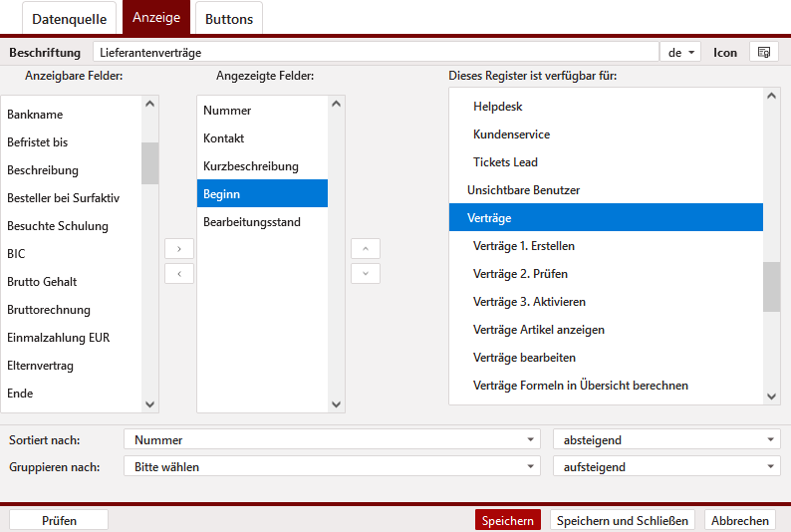Screen dimensions: 791x532
Task: Move Beginn field down in order
Action: [x=366, y=273]
